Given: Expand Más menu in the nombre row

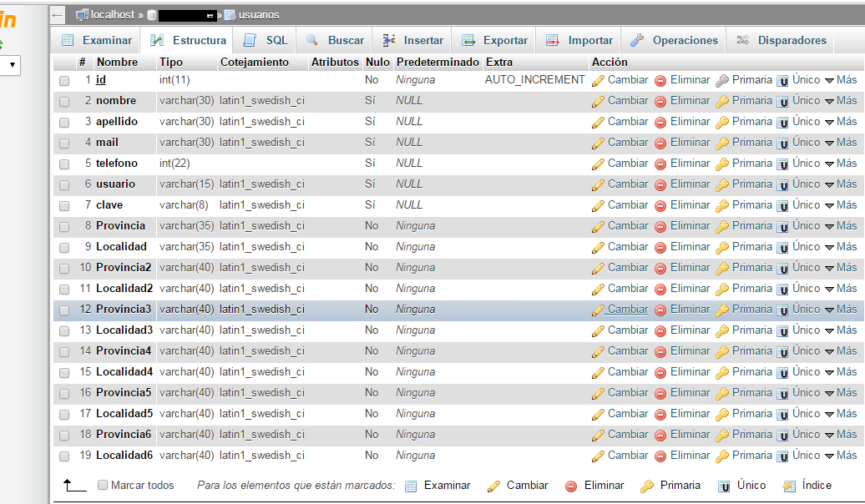Looking at the screenshot, I should [842, 101].
